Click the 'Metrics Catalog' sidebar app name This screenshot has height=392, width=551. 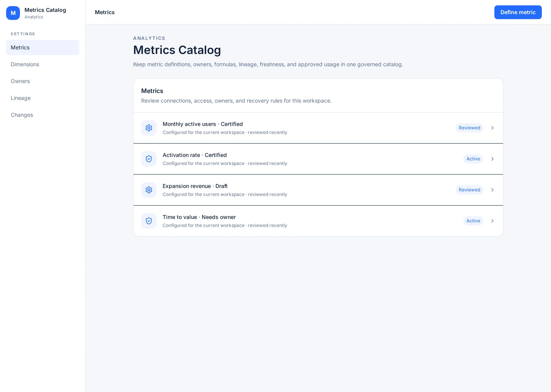45,10
